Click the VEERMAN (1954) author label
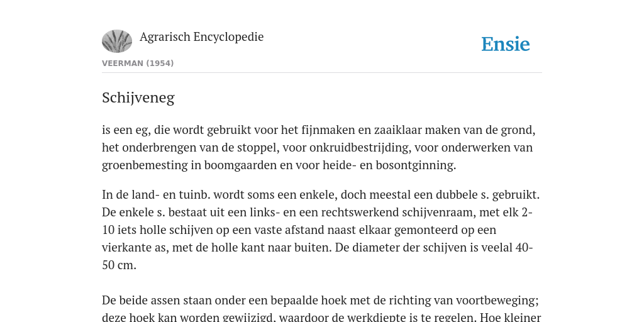The width and height of the screenshot is (644, 322). 138,64
